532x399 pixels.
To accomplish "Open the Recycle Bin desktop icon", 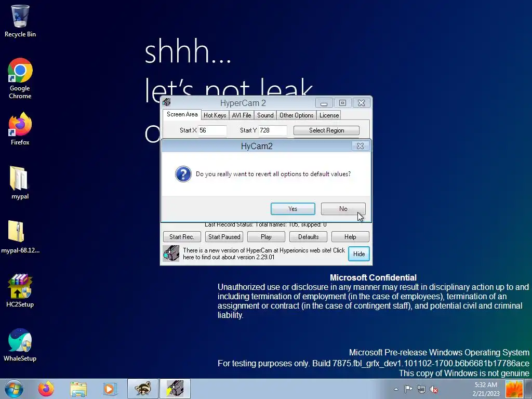I will (20, 21).
